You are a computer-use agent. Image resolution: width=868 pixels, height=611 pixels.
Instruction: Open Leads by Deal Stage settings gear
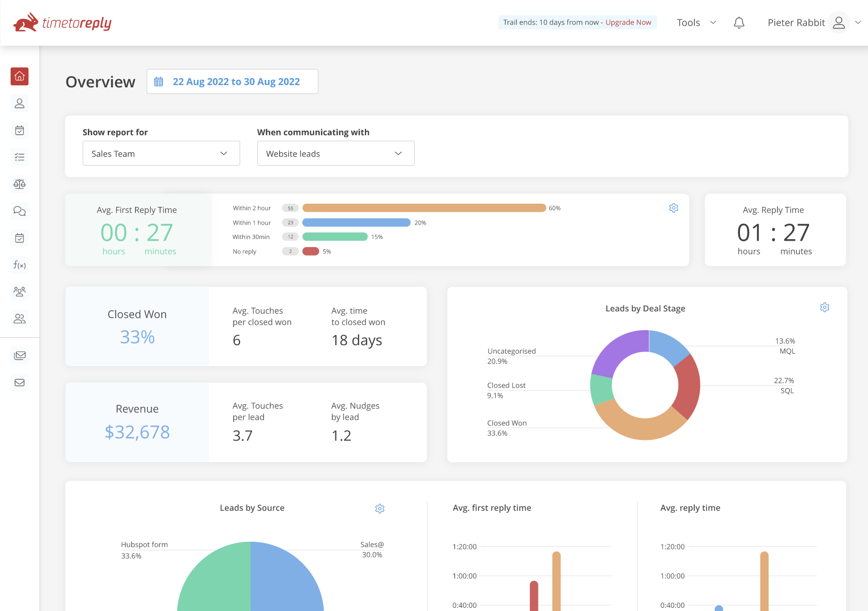coord(825,307)
